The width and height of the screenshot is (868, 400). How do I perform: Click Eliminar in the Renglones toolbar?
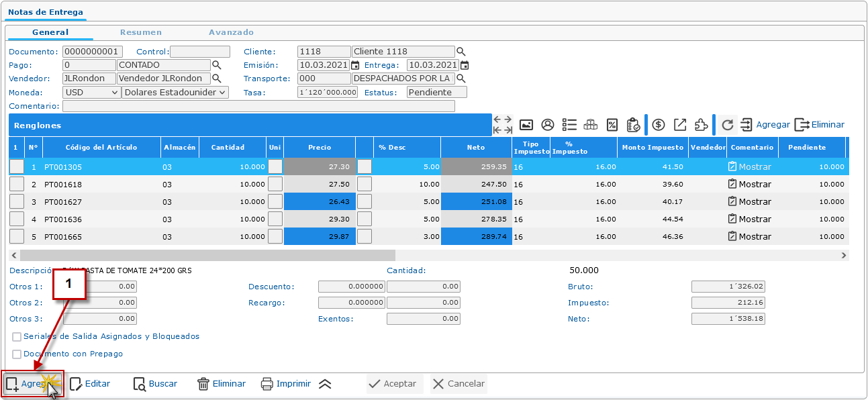pyautogui.click(x=820, y=125)
